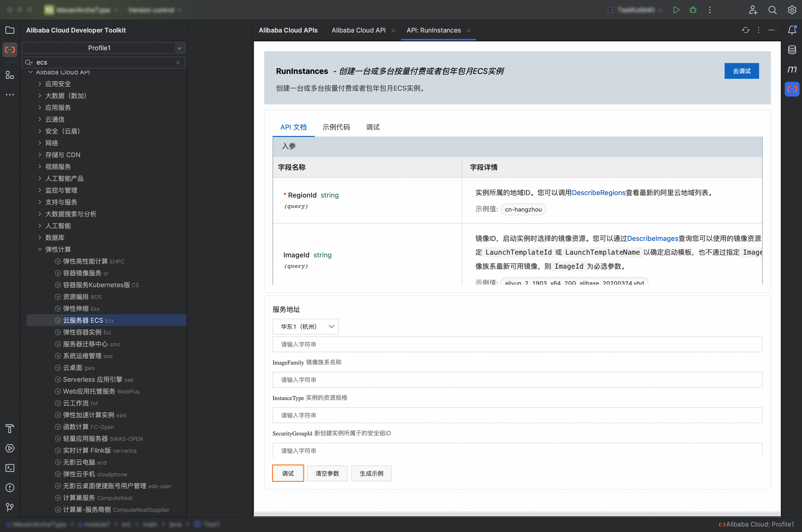Open the Maven tool window
The image size is (802, 532).
coord(792,69)
